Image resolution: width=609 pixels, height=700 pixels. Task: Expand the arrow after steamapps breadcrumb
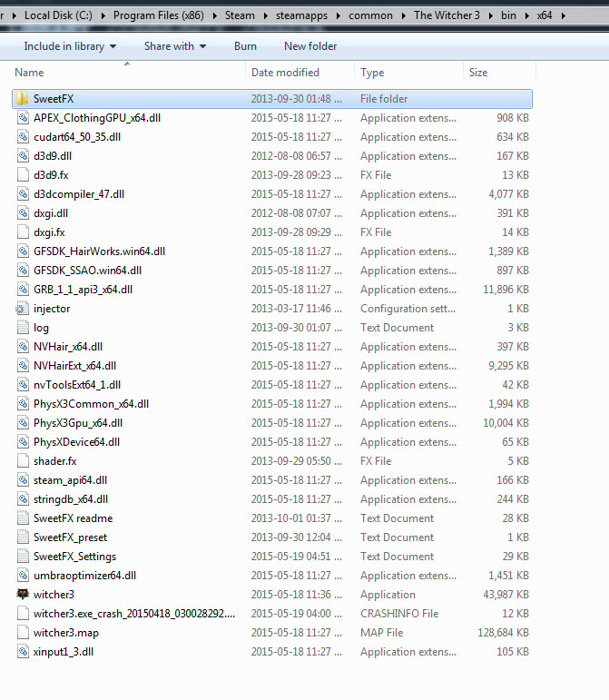point(339,15)
